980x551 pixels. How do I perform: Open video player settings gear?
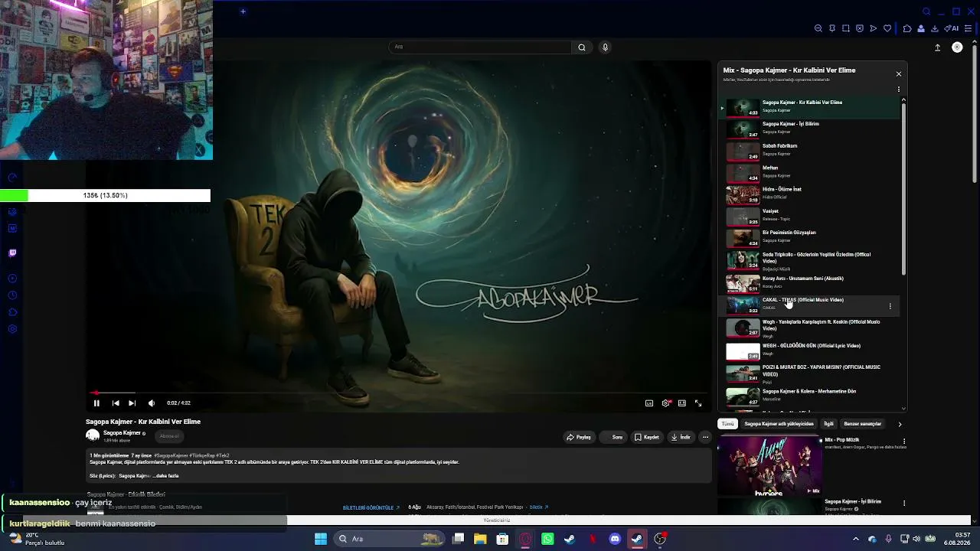click(x=666, y=403)
